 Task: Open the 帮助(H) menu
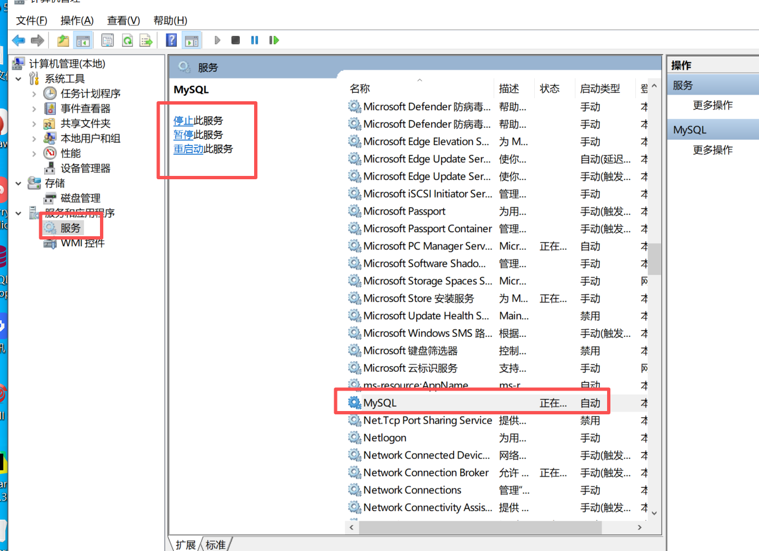pyautogui.click(x=170, y=20)
